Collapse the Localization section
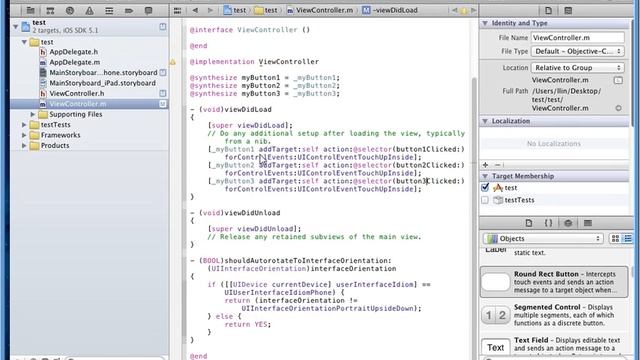Screen dimensions: 640x360 (485, 121)
